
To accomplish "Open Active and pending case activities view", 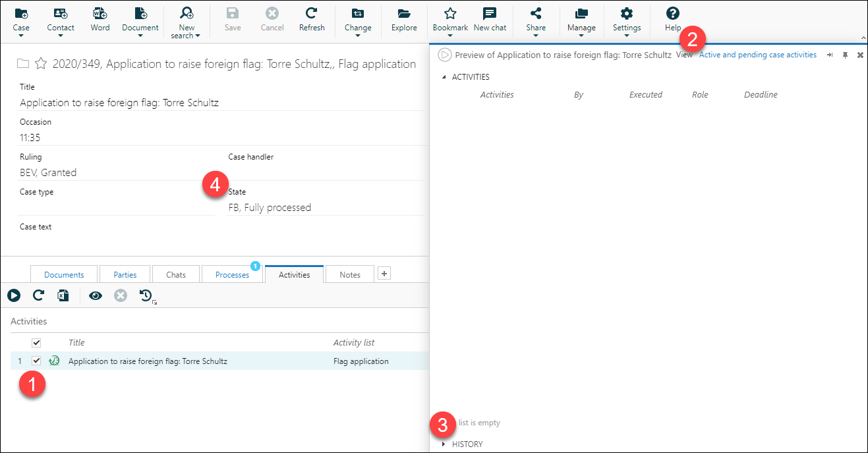I will 758,55.
